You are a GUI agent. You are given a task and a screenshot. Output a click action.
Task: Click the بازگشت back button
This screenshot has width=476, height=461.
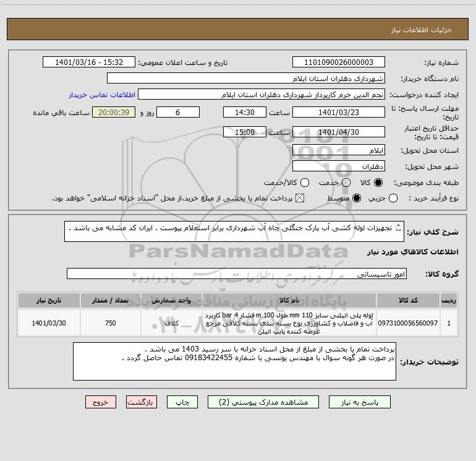coord(142,402)
